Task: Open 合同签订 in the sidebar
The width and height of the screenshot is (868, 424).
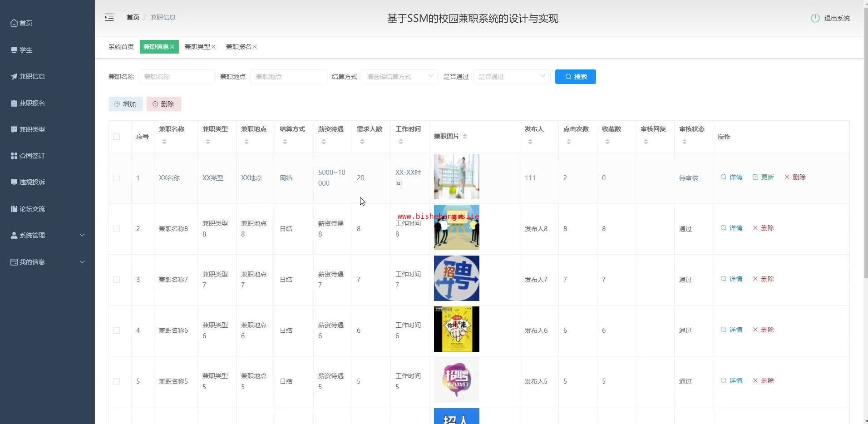Action: point(32,156)
